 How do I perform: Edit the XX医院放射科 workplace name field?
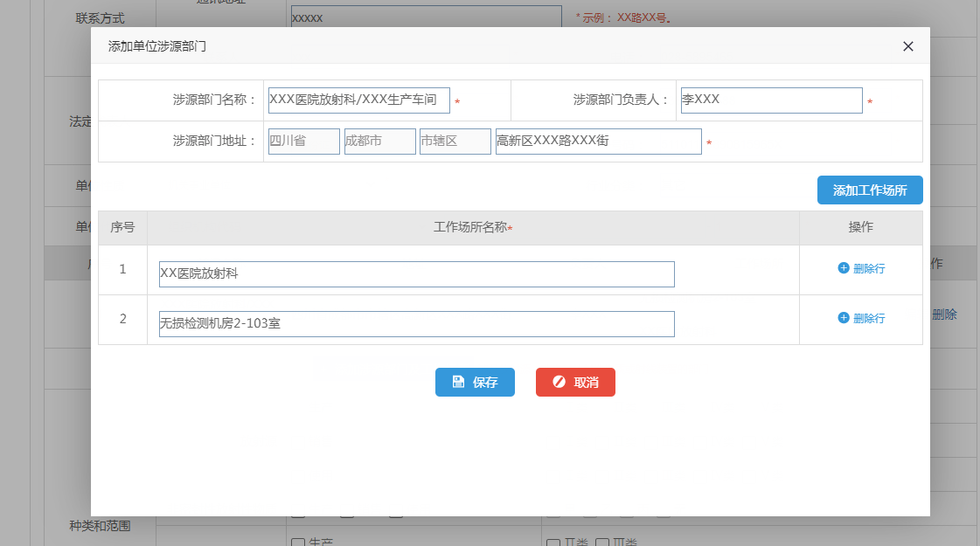coord(416,274)
